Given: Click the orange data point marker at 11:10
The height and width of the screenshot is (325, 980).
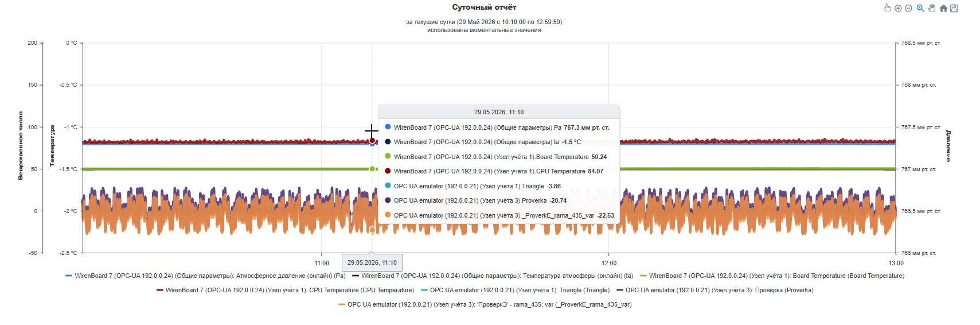Looking at the screenshot, I should click(372, 230).
